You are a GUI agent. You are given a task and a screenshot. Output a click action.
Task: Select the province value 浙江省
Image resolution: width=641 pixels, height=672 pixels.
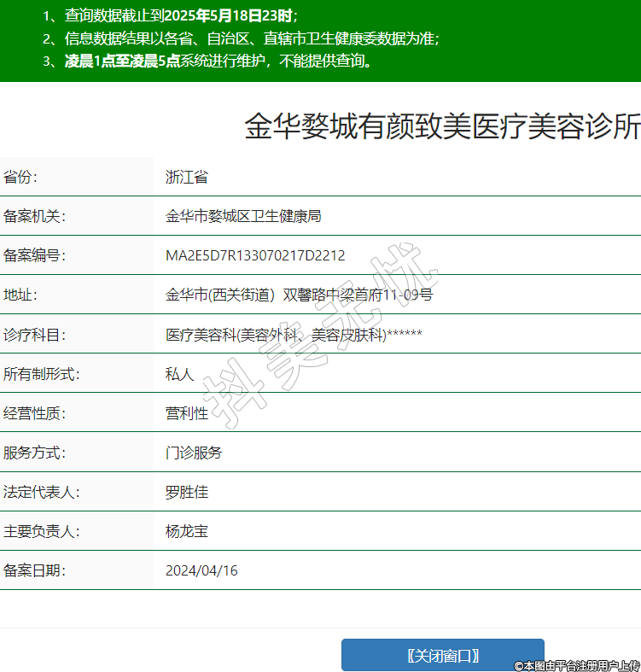coord(187,178)
